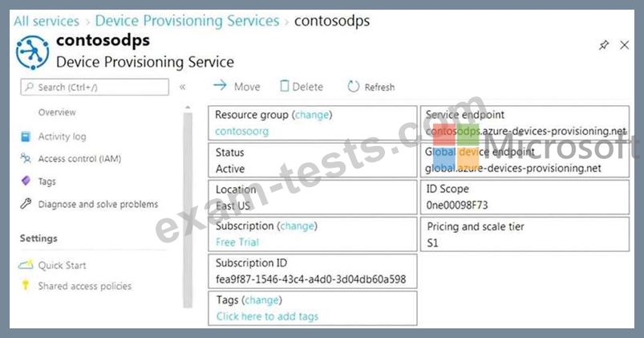The height and width of the screenshot is (338, 644).
Task: Open the Free Trial subscription link
Action: 237,242
